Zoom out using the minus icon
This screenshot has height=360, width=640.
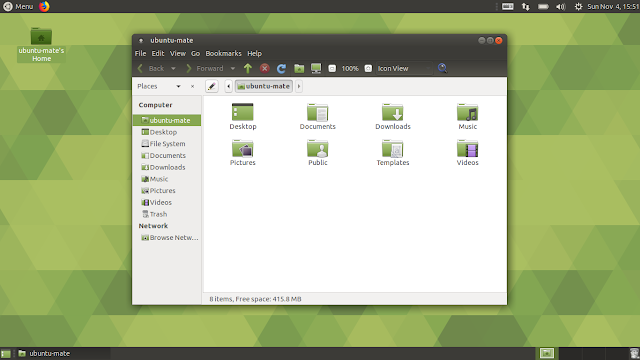tap(332, 69)
